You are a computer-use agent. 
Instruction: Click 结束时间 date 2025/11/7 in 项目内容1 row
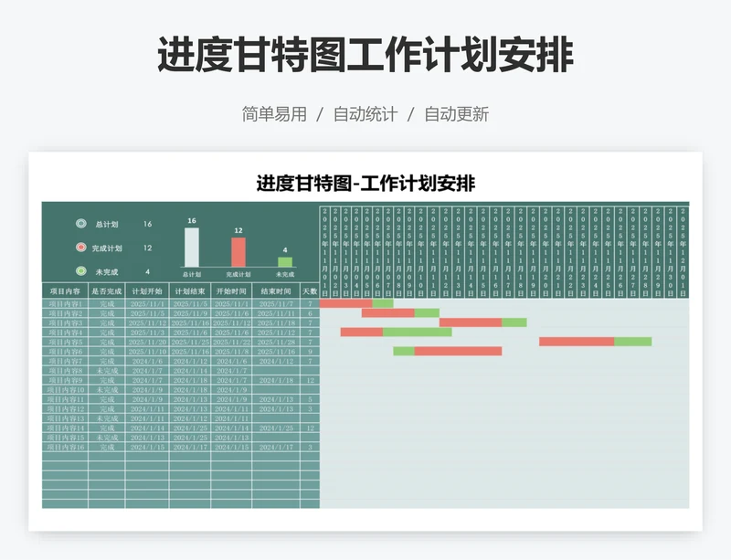[x=276, y=303]
